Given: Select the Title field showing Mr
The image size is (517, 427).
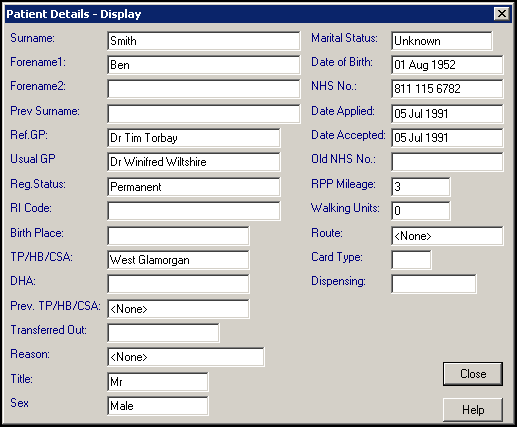Looking at the screenshot, I should (158, 382).
